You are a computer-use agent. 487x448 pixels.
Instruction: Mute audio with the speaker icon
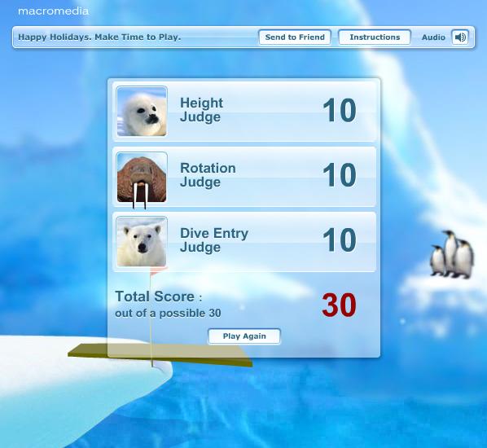(460, 37)
